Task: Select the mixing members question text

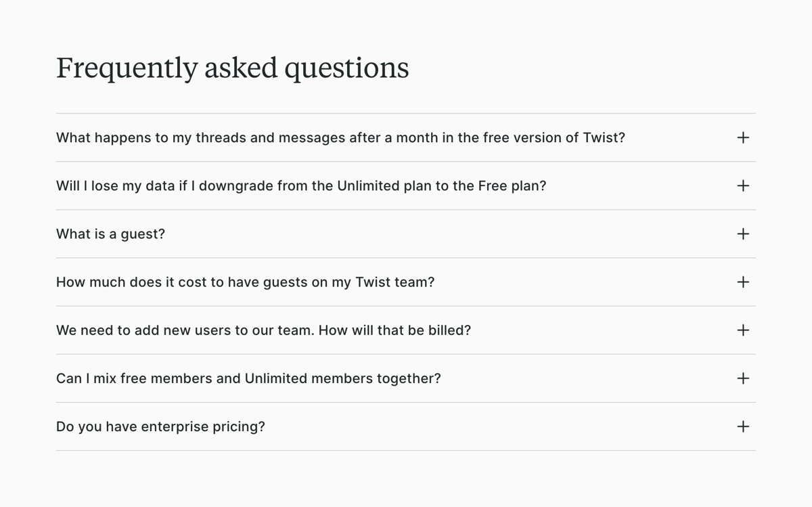Action: (x=248, y=378)
